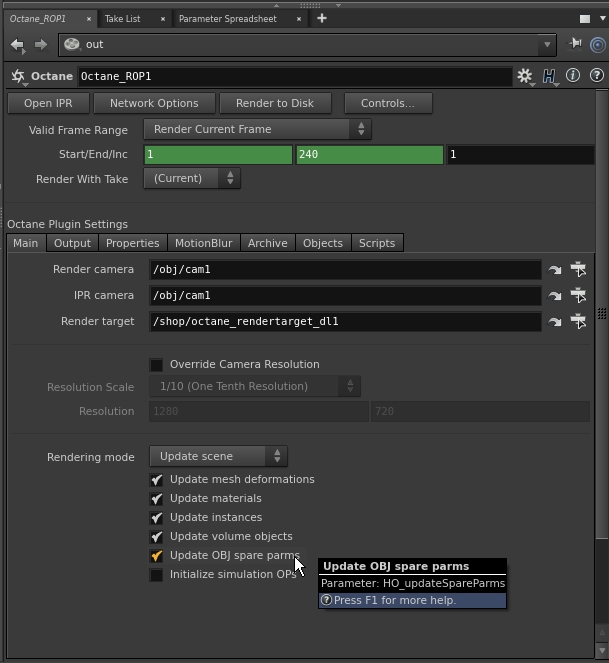Click the blue H preset icon
This screenshot has height=663, width=609.
549,76
